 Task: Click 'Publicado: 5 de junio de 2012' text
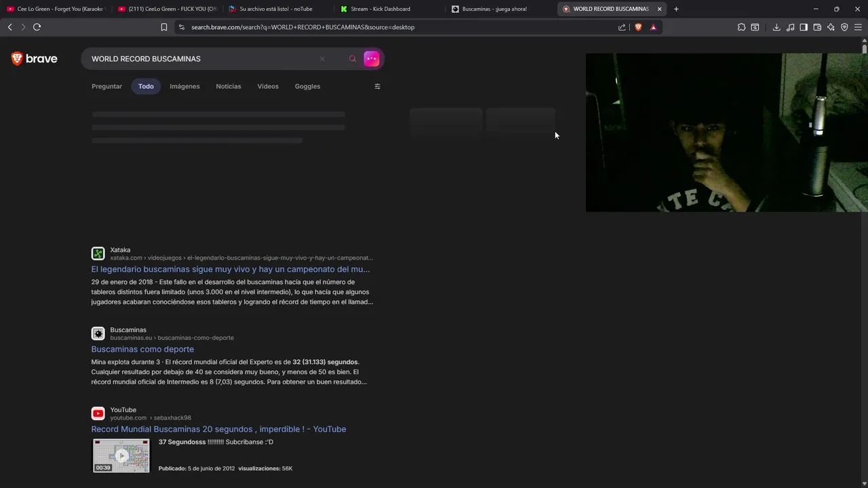197,468
